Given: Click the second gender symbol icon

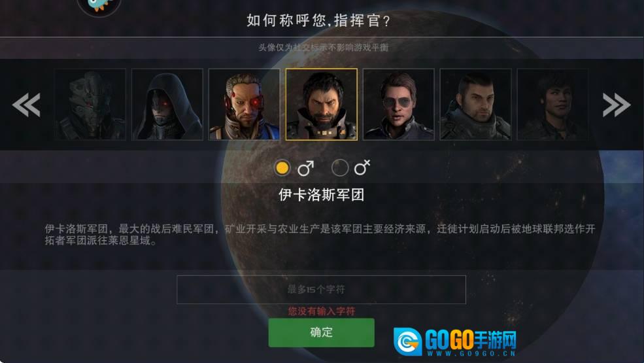Looking at the screenshot, I should coord(362,167).
